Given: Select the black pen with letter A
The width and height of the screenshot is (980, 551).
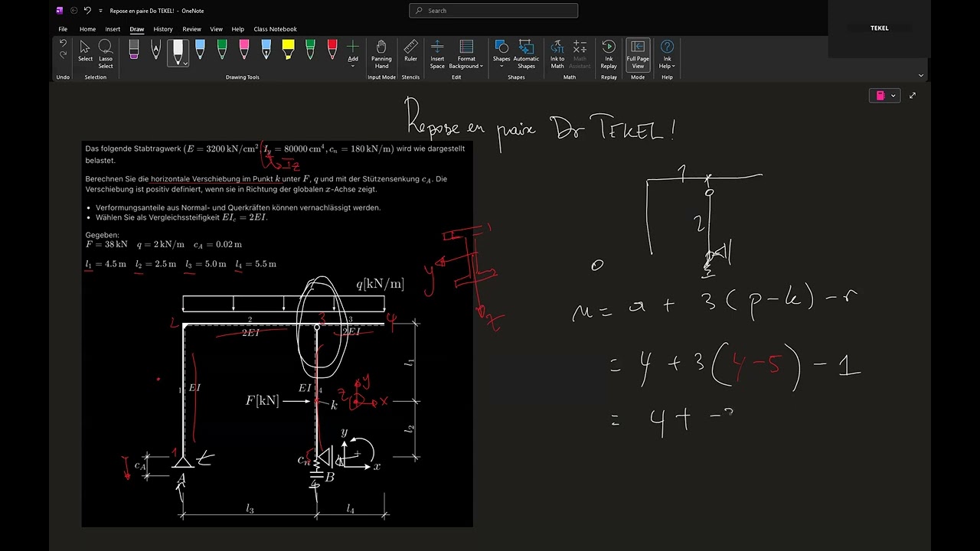Looking at the screenshot, I should tap(156, 51).
